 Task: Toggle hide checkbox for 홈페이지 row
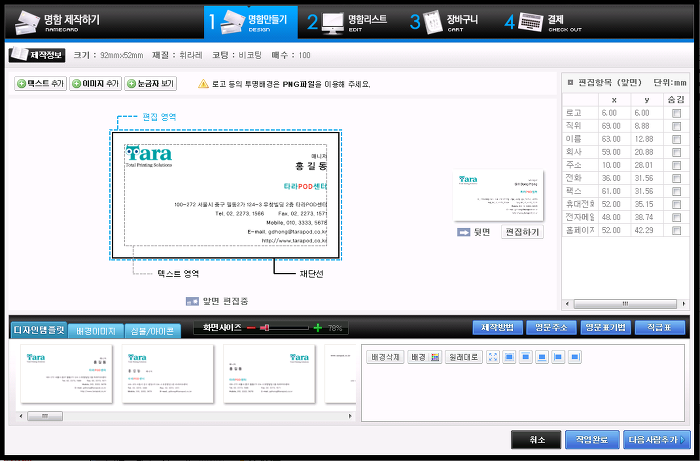click(676, 231)
